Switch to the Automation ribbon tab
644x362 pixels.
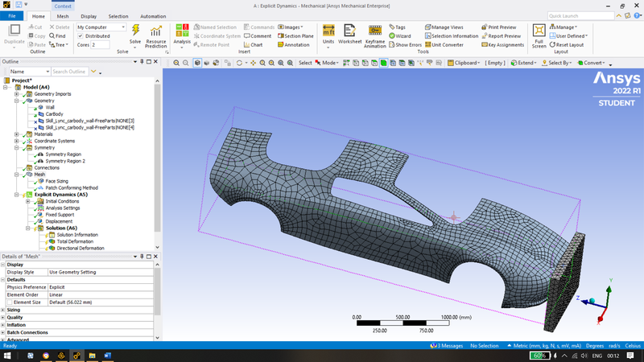pyautogui.click(x=153, y=16)
